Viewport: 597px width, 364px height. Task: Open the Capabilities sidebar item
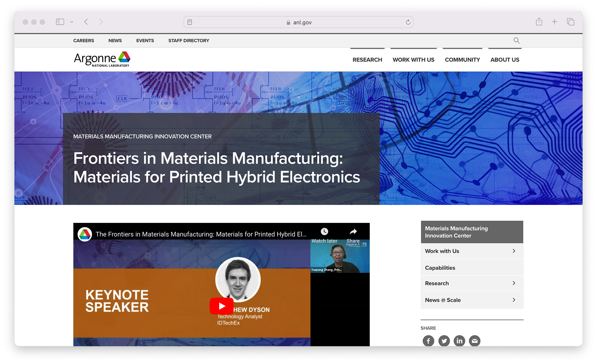coord(472,268)
